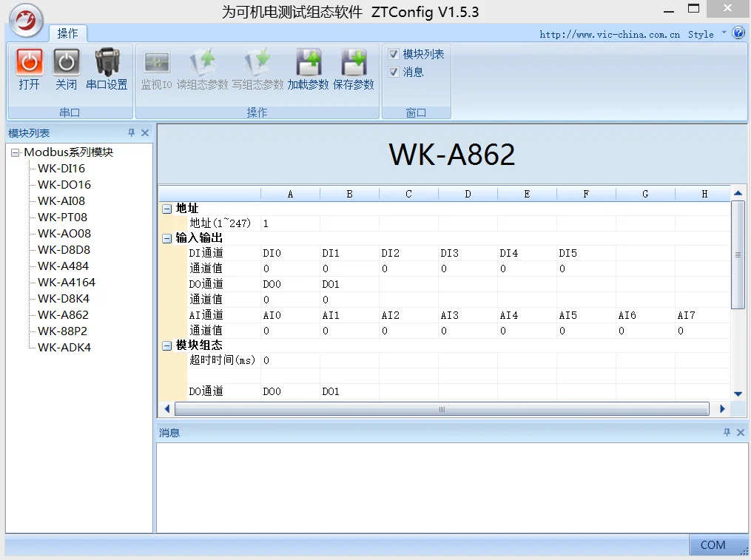
Task: Click 加载参数 load parameters icon
Action: click(308, 62)
